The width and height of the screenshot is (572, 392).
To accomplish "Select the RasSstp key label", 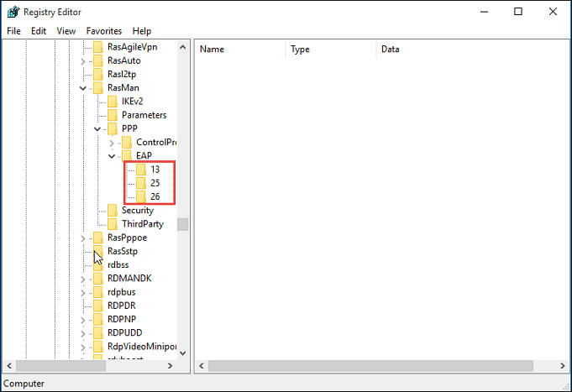I will point(123,251).
